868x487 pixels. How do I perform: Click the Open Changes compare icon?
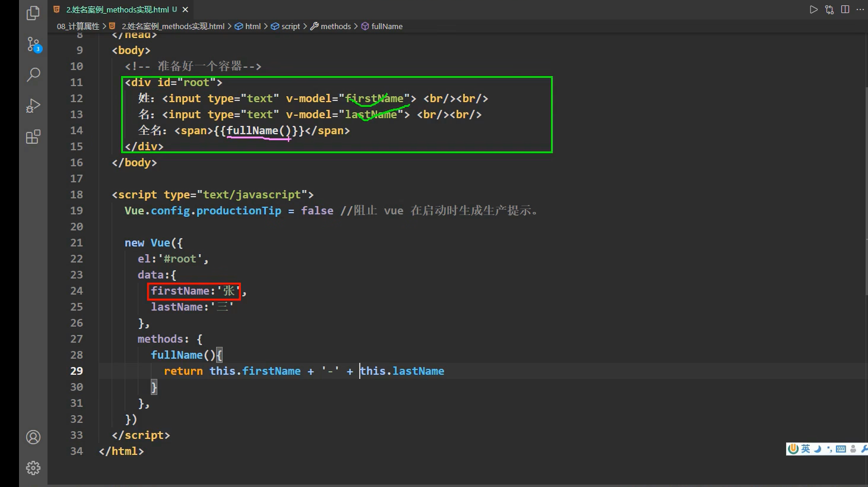point(829,10)
